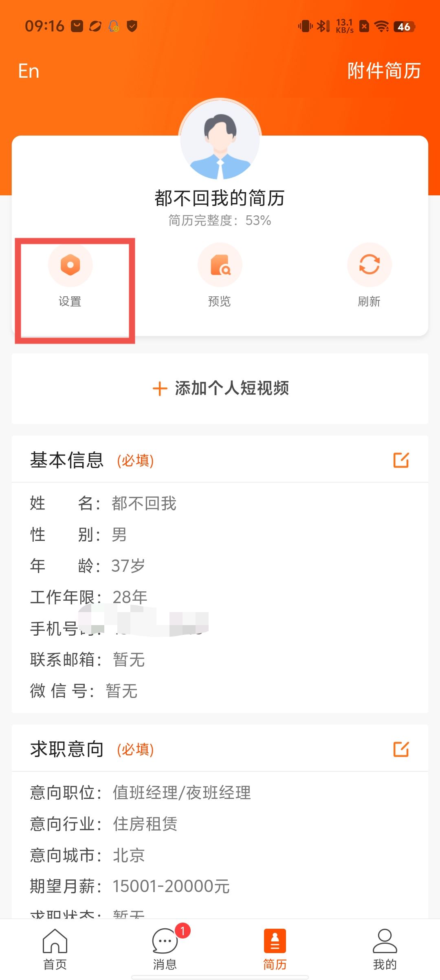Tap the Wi-Fi status bar icon

point(382,26)
